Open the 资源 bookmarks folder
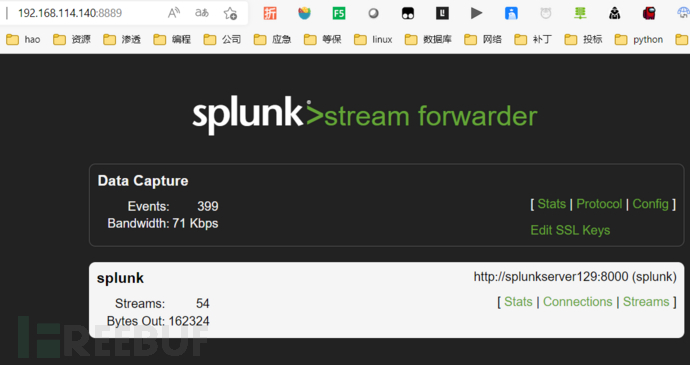The height and width of the screenshot is (365, 690). (72, 40)
